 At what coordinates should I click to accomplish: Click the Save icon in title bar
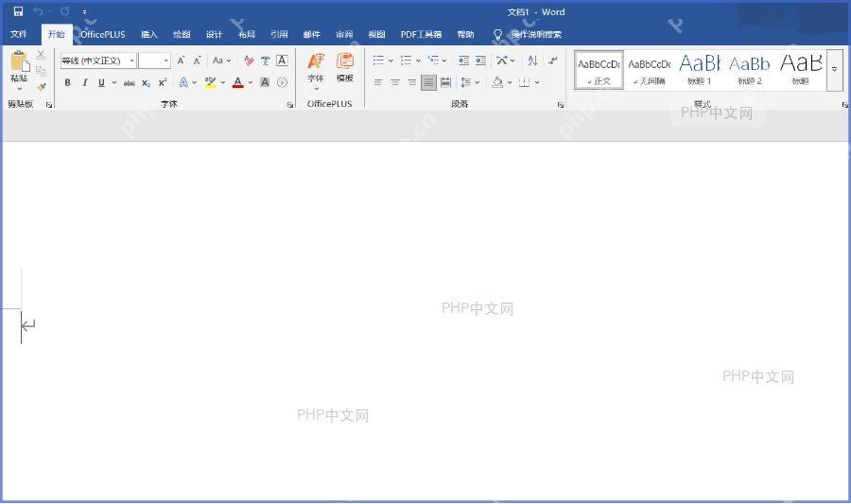[19, 11]
